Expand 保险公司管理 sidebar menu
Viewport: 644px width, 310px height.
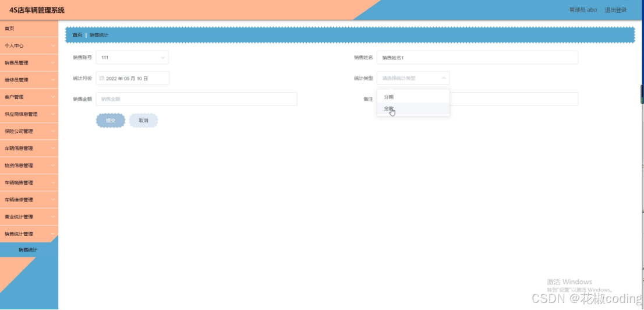(x=29, y=131)
